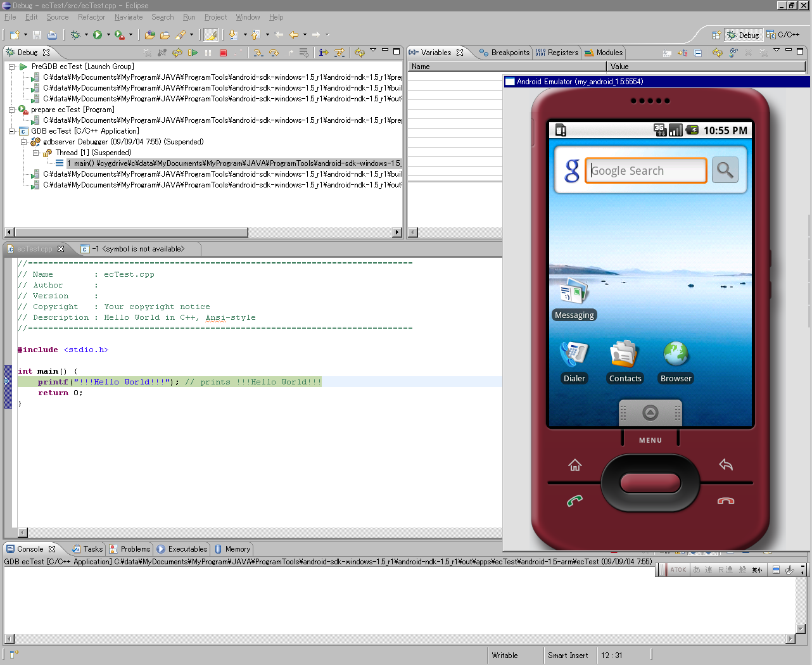Open the Refactor menu
The height and width of the screenshot is (665, 812).
click(x=91, y=17)
